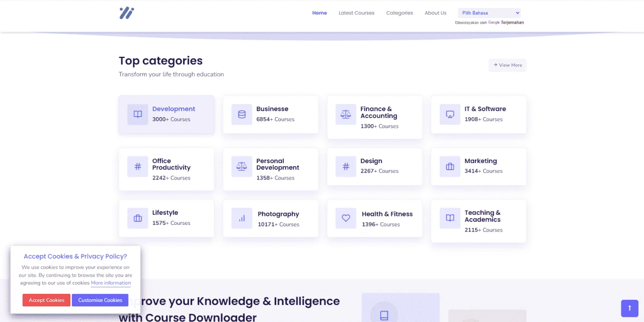Open the Latest Courses menu item
This screenshot has height=322, width=644.
(x=357, y=13)
